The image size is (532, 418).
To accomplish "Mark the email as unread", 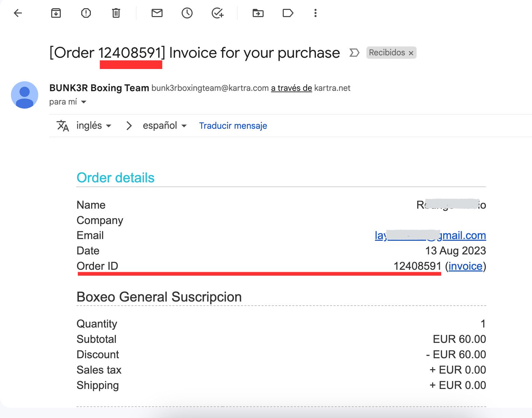I will click(x=157, y=13).
